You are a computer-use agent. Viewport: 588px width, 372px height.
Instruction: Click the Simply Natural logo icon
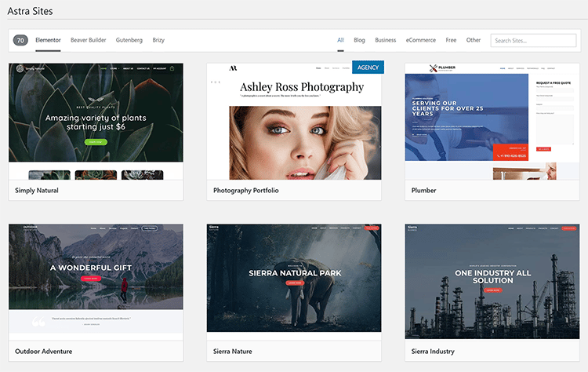(19, 69)
